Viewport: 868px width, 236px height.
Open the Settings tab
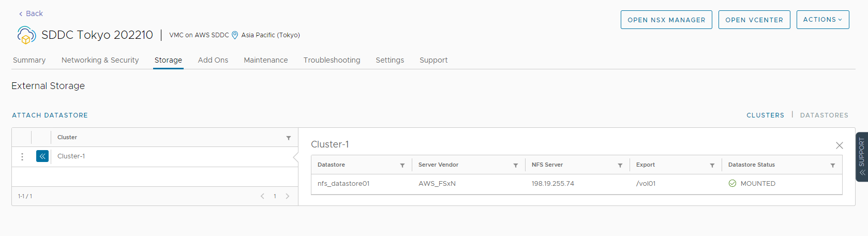pyautogui.click(x=390, y=60)
